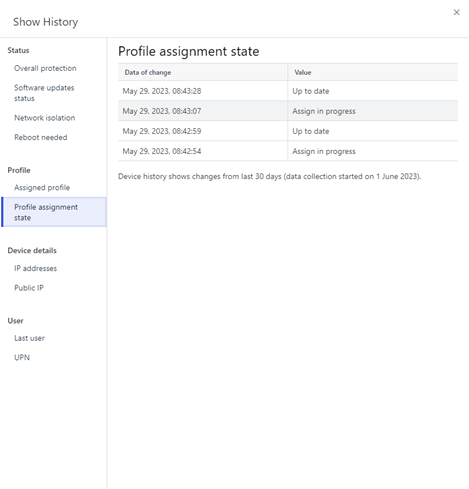This screenshot has height=489, width=469.
Task: Click Assign in progress value for 08:43:07
Action: pos(373,111)
